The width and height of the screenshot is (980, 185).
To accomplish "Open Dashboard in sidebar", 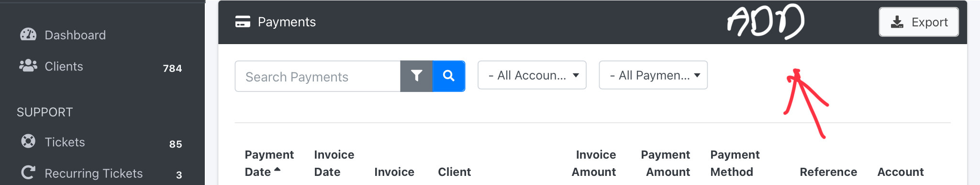I will pyautogui.click(x=75, y=35).
